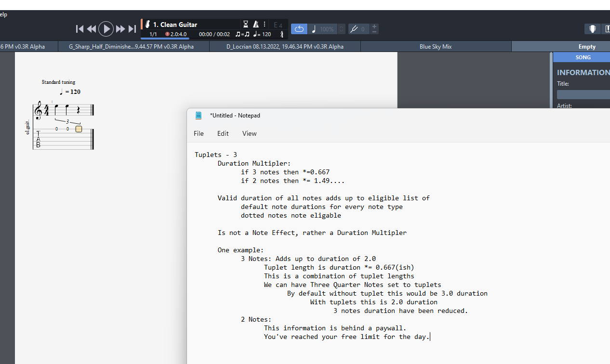This screenshot has width=610, height=364.
Task: Click the tuning fork tuner icon
Action: click(x=354, y=29)
